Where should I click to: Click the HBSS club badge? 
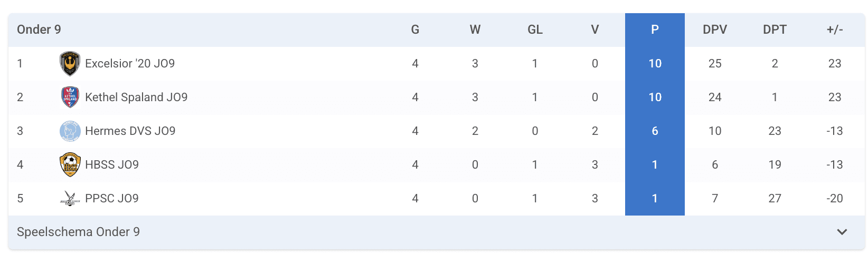pyautogui.click(x=70, y=165)
